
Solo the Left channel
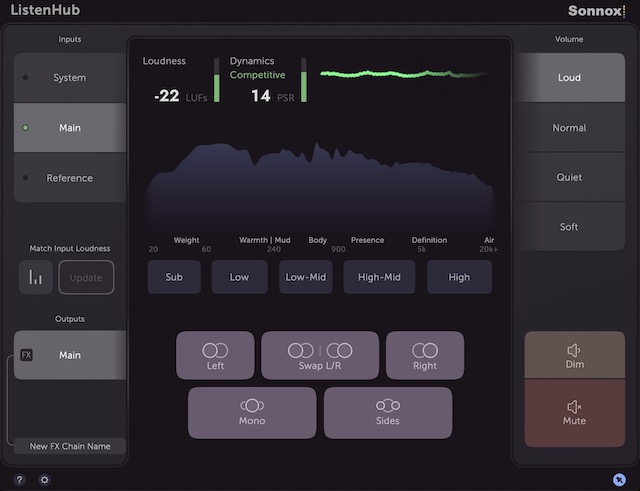(215, 355)
